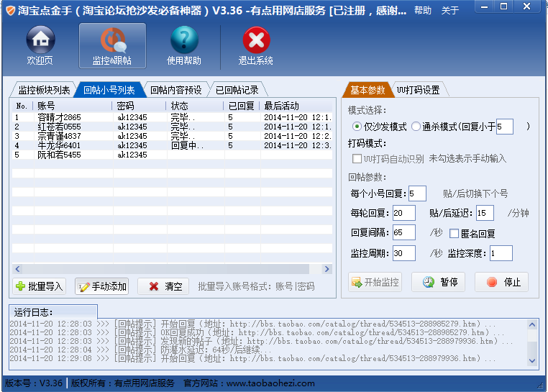Viewport: 548px width, 392px height.
Task: Open the 欢迎页 home icon
Action: [40, 45]
